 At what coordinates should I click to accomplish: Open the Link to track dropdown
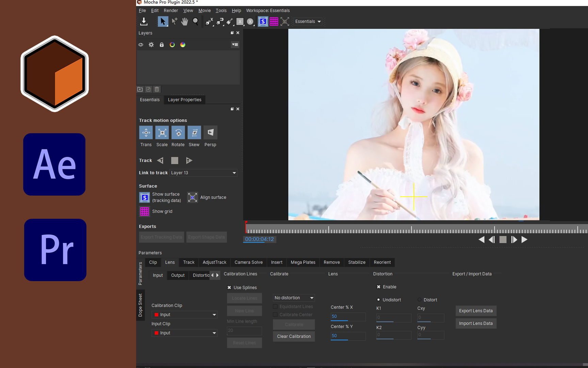[x=203, y=173]
